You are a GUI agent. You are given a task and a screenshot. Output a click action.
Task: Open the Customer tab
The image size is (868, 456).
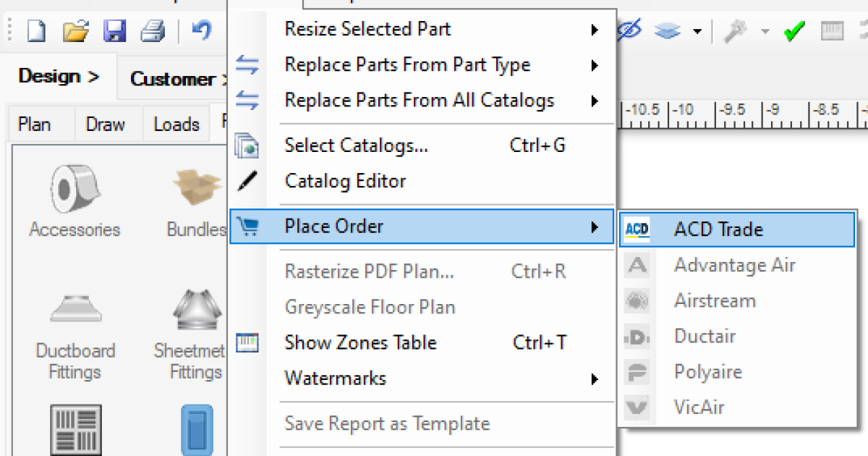174,79
